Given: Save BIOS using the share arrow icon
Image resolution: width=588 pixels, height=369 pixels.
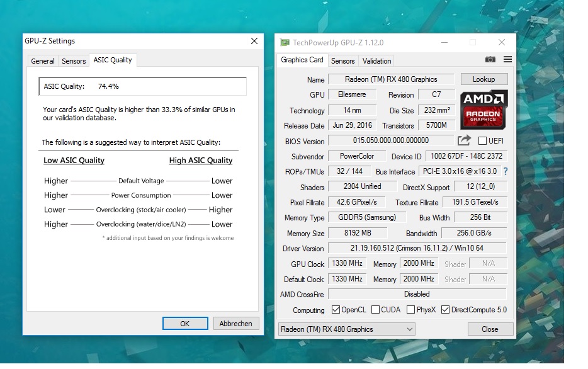Looking at the screenshot, I should 464,140.
